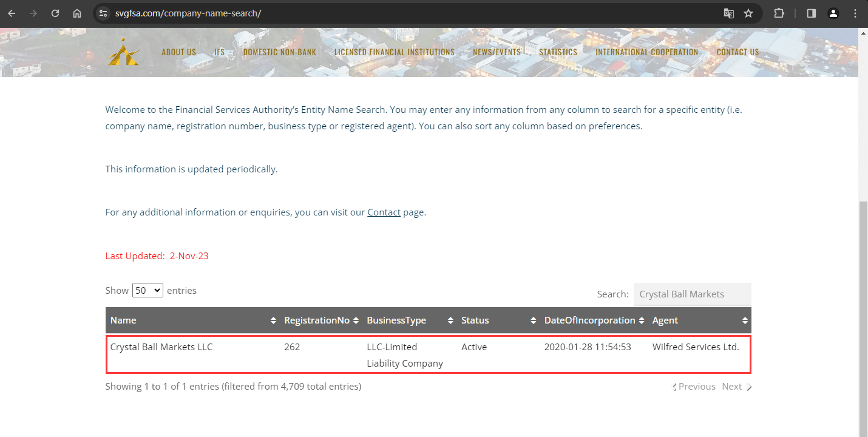Open DOMESTIC NON-BANK menu
Screen dimensions: 868x437
tap(280, 52)
